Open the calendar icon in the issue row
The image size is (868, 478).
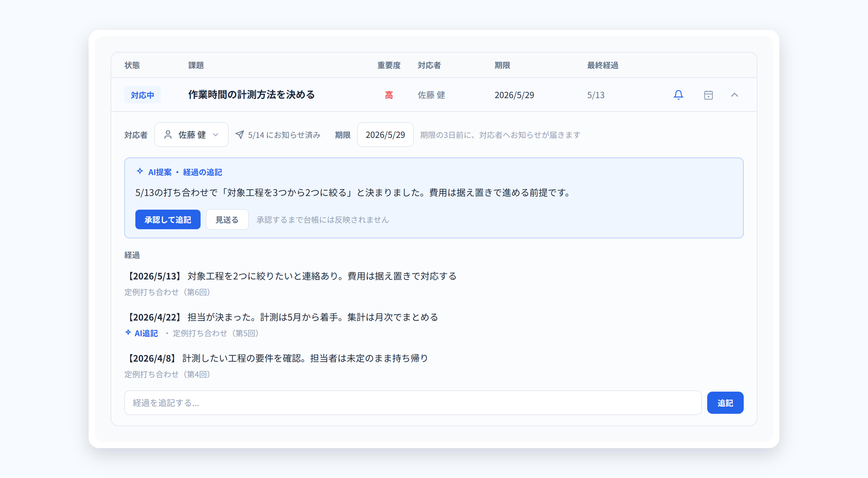point(708,95)
